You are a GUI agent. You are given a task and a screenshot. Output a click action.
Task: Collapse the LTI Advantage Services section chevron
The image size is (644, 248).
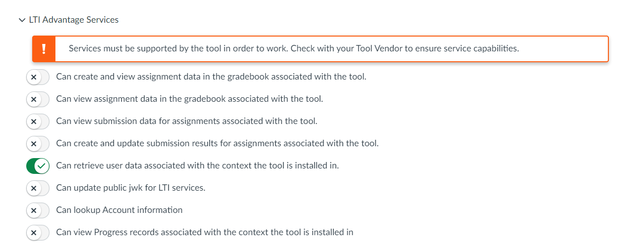(21, 20)
